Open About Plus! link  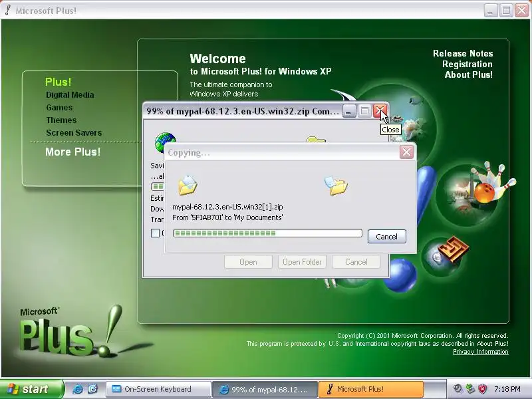469,74
